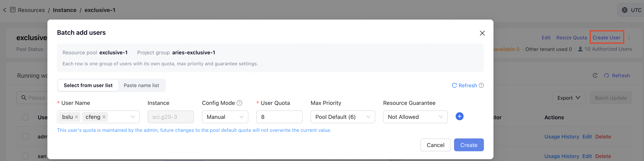
Task: Click the exclusive-1 resource pool name in the dialog
Action: (114, 53)
